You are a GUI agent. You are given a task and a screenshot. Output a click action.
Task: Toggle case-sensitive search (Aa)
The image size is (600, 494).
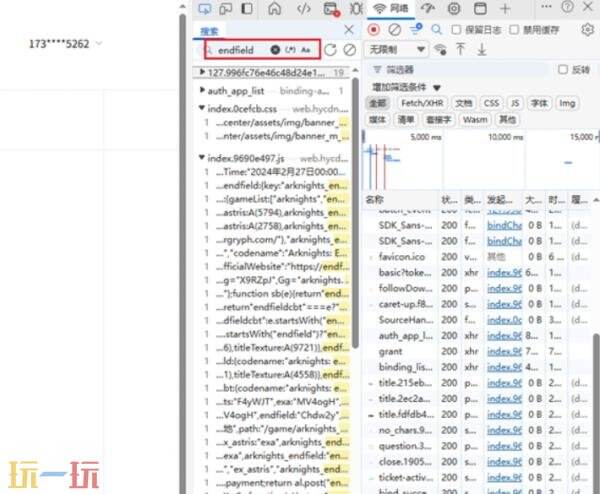(x=305, y=49)
